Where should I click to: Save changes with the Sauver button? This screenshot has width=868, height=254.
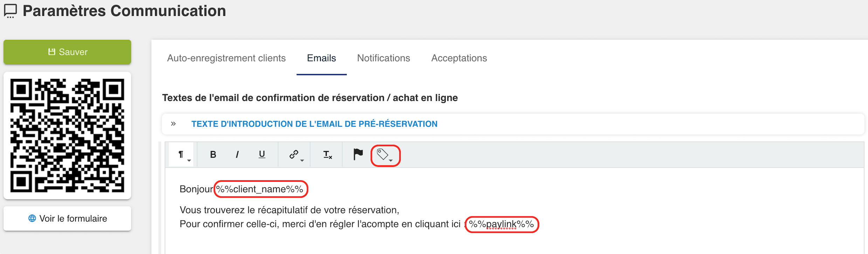pyautogui.click(x=67, y=52)
